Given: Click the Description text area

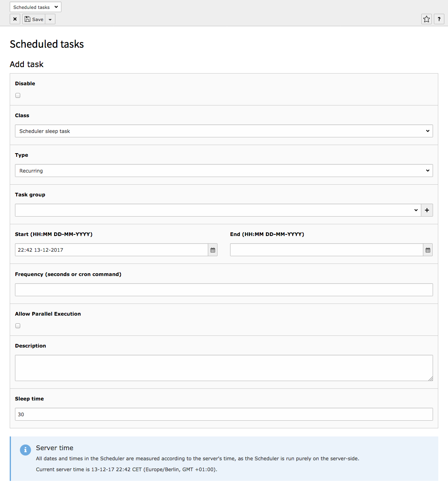Looking at the screenshot, I should (x=224, y=368).
